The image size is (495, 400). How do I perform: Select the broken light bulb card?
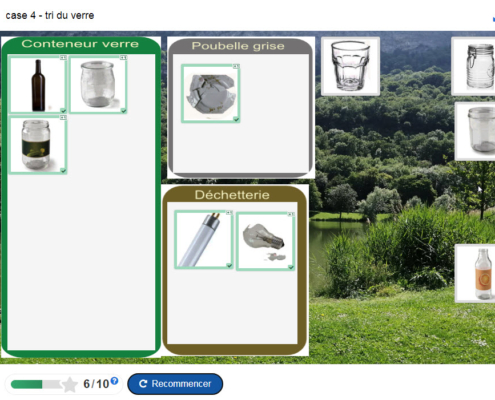point(265,241)
